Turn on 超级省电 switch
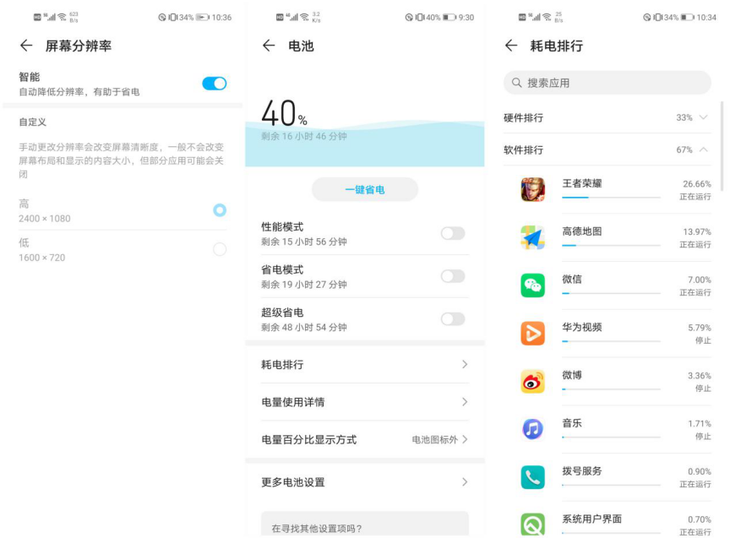Viewport: 730px width, 538px height. click(x=452, y=319)
